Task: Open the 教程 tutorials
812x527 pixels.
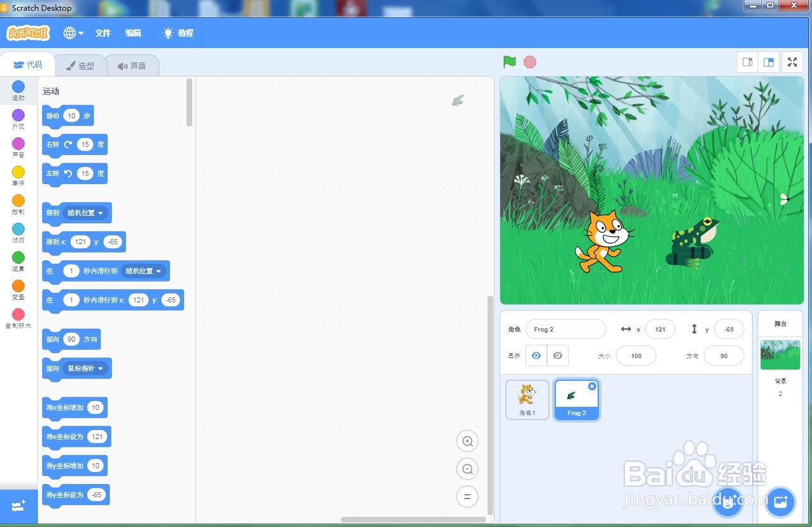Action: point(178,33)
